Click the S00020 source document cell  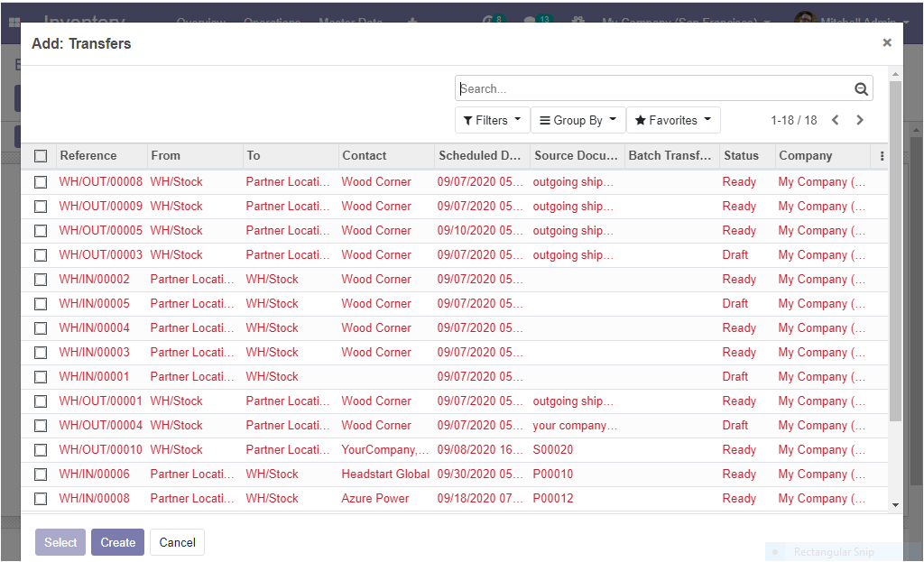553,449
